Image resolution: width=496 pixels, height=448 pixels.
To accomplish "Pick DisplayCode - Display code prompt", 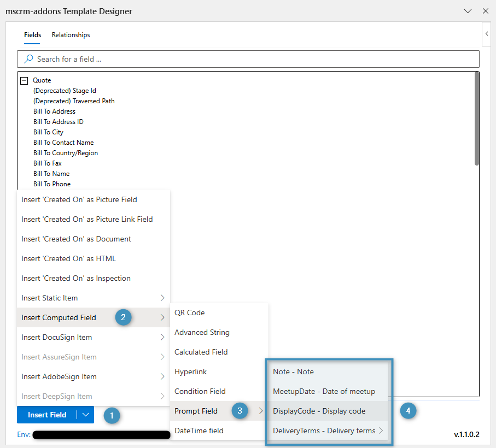I will click(319, 411).
